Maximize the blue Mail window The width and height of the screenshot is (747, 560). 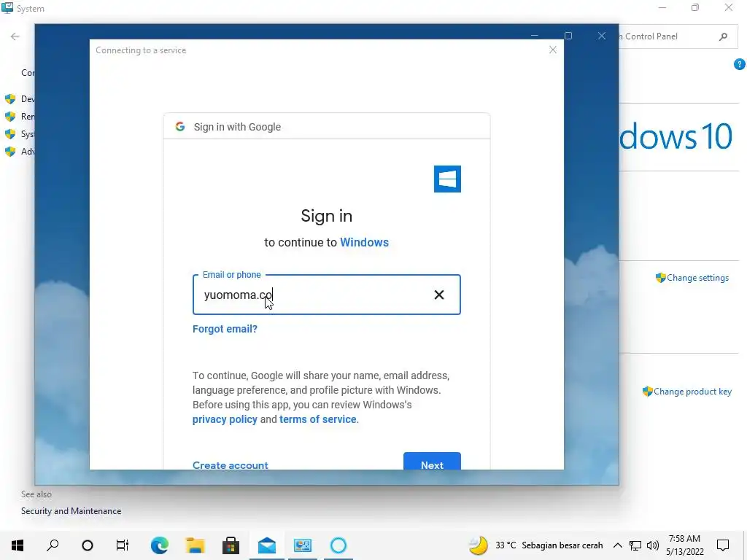coord(568,36)
